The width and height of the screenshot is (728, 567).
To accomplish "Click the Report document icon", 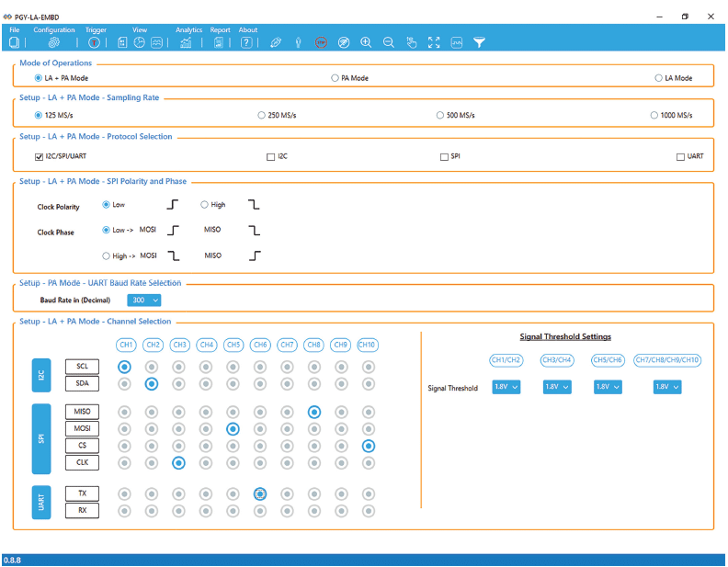I will (x=218, y=42).
